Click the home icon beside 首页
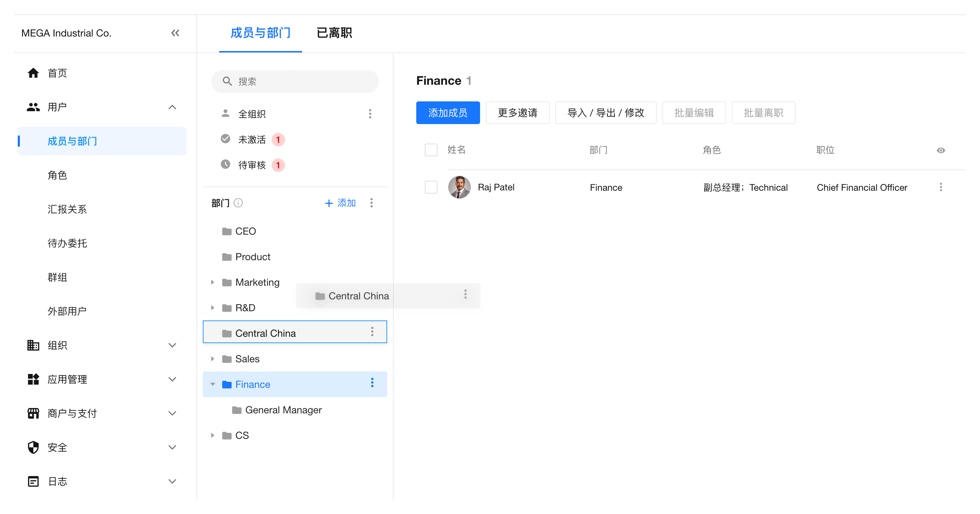This screenshot has width=980, height=514. tap(33, 73)
